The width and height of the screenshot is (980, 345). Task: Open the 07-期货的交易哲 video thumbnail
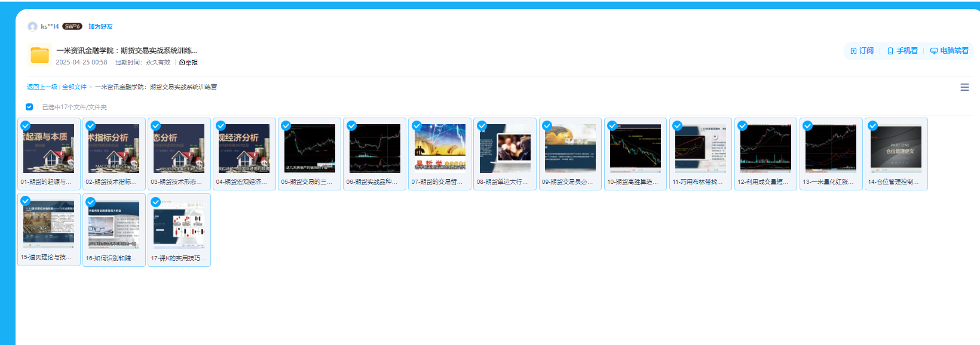(440, 149)
